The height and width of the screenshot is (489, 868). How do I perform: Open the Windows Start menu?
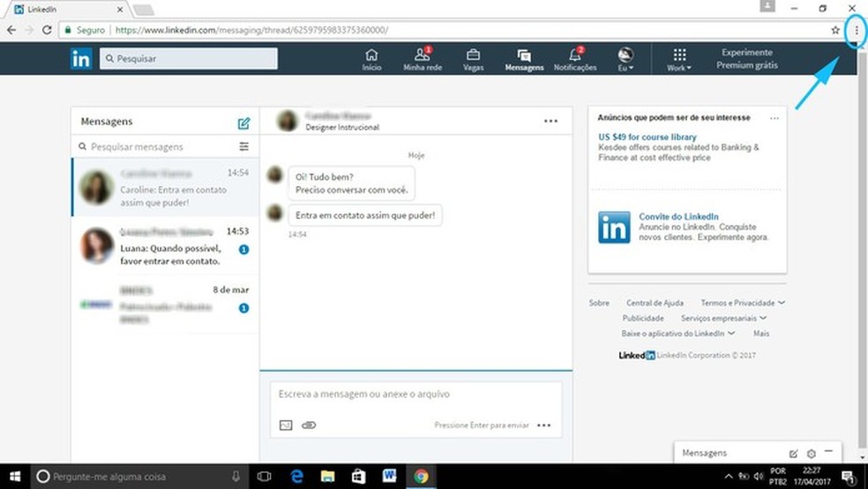coord(15,477)
